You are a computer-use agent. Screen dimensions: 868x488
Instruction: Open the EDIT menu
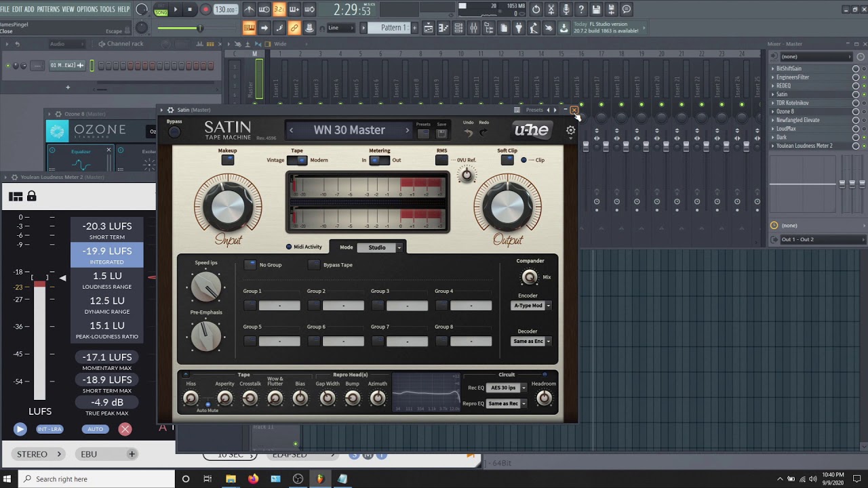click(x=17, y=9)
